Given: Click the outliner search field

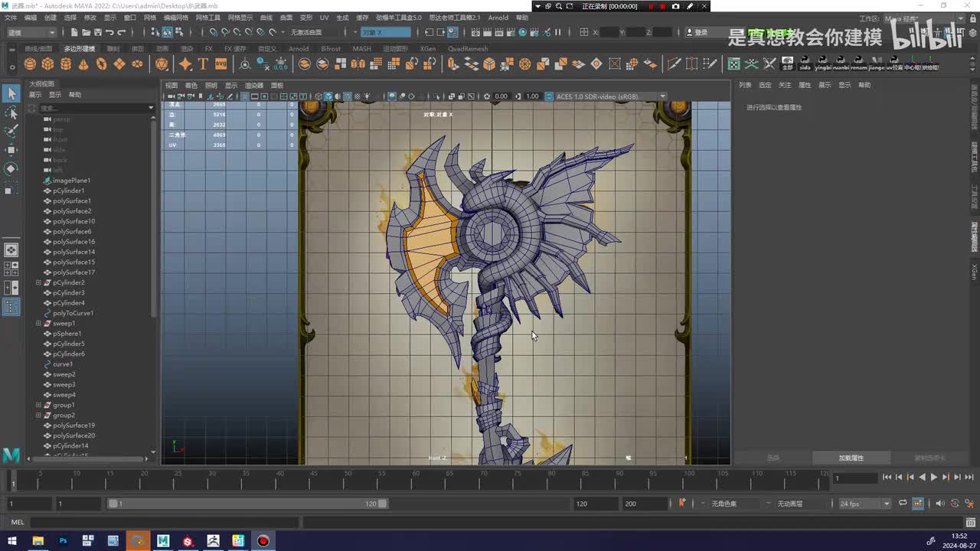Looking at the screenshot, I should pos(93,108).
